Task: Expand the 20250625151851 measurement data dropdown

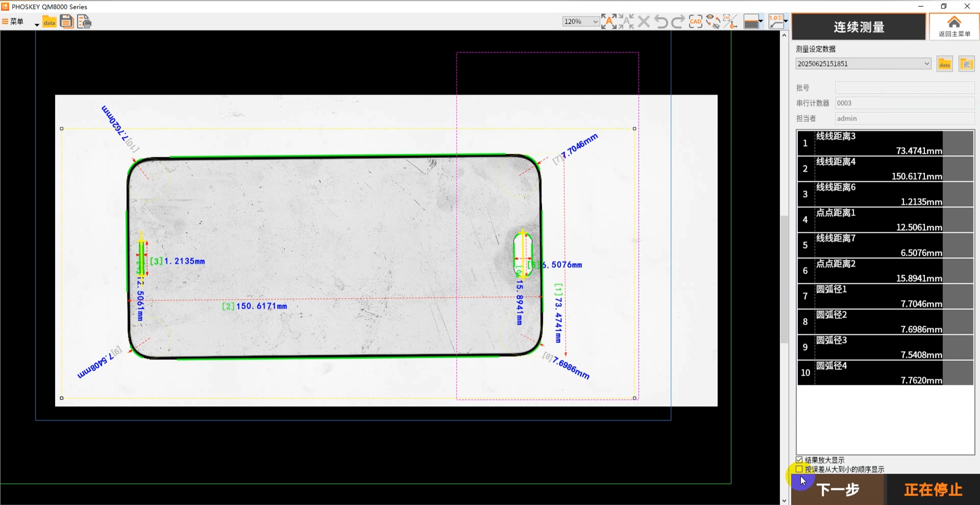Action: click(926, 64)
